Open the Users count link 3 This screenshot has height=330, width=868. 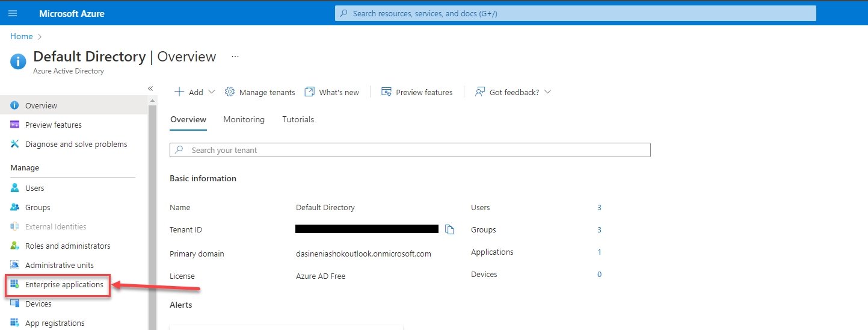[x=599, y=207]
